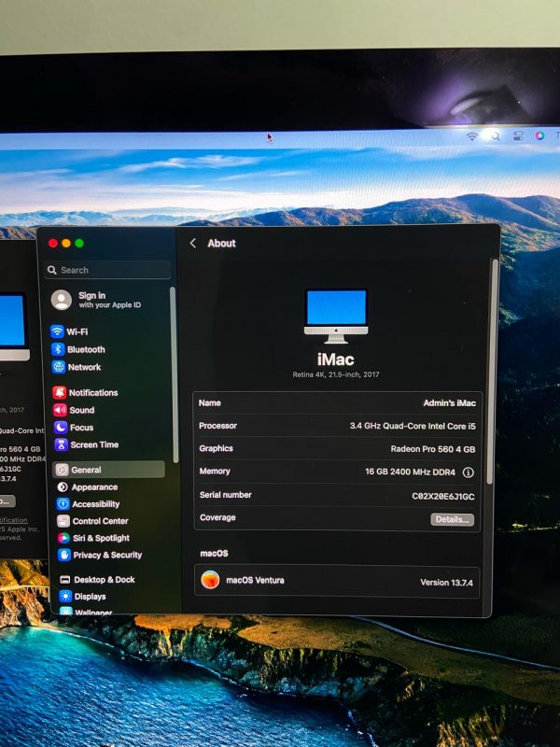The image size is (560, 747).
Task: Open Accessibility settings
Action: click(95, 504)
